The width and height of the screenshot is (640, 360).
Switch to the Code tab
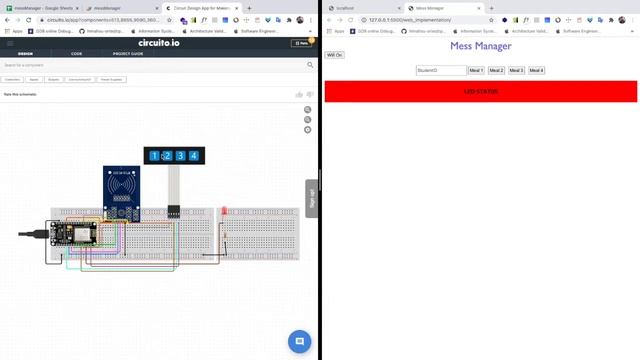pos(76,53)
